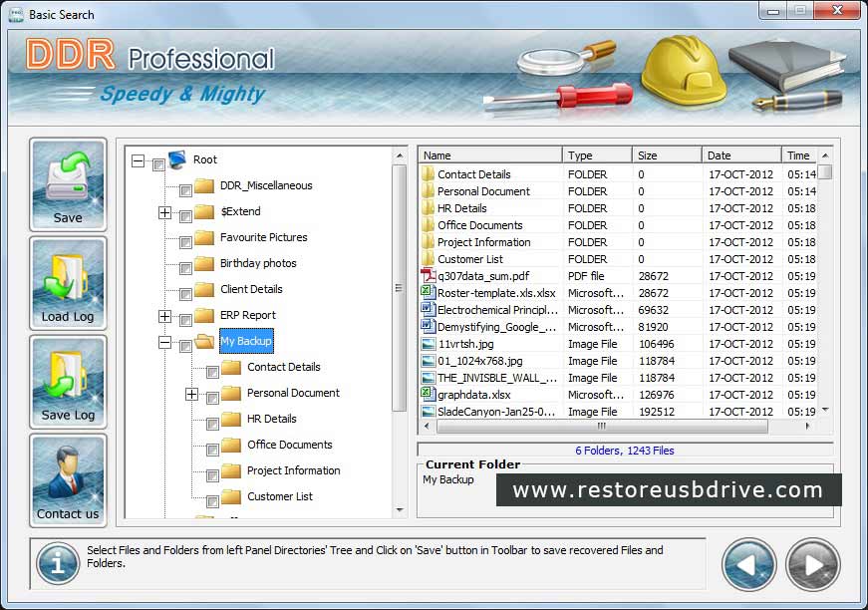Viewport: 868px width, 610px height.
Task: Sort file list by Size column
Action: [x=667, y=155]
